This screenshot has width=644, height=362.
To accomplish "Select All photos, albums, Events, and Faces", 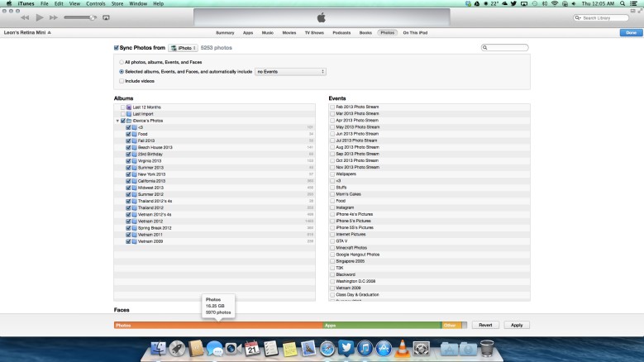I will [122, 62].
